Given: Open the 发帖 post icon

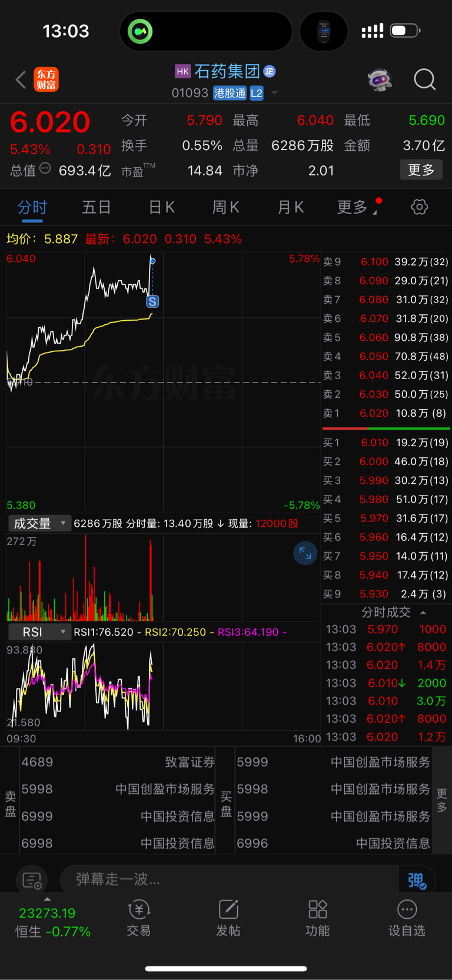Looking at the screenshot, I should click(228, 918).
